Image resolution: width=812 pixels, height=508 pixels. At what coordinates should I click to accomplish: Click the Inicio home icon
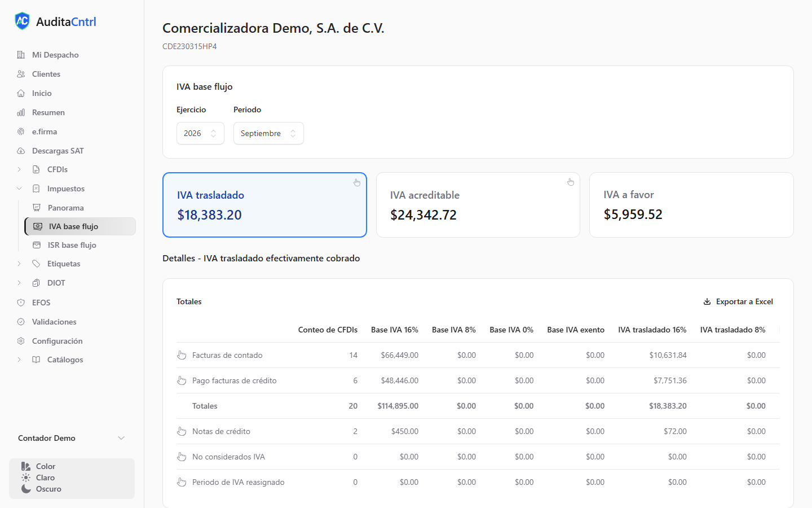click(x=21, y=93)
